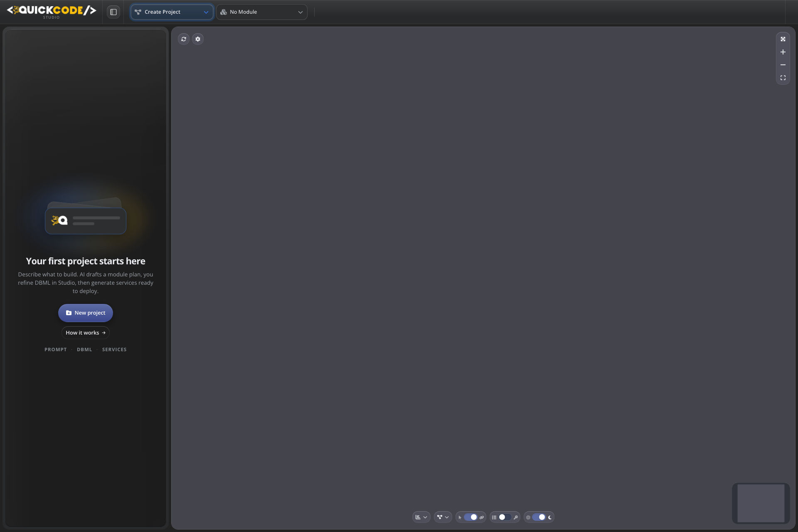Click the fit-to-view icon
798x532 pixels.
coord(783,78)
